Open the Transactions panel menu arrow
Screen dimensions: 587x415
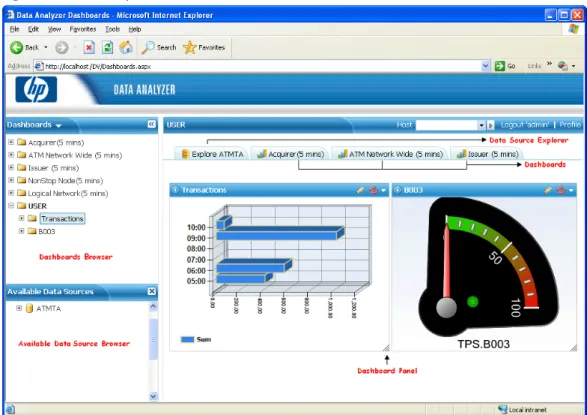383,190
